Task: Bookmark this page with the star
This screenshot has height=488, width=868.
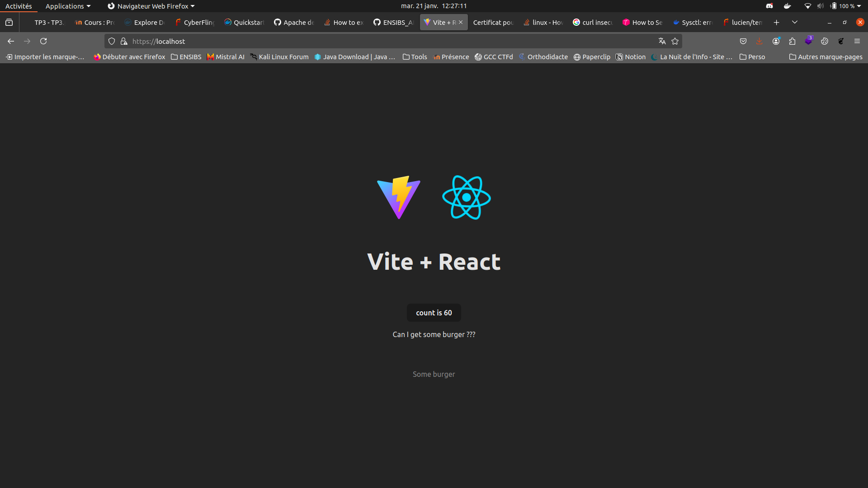Action: 675,41
